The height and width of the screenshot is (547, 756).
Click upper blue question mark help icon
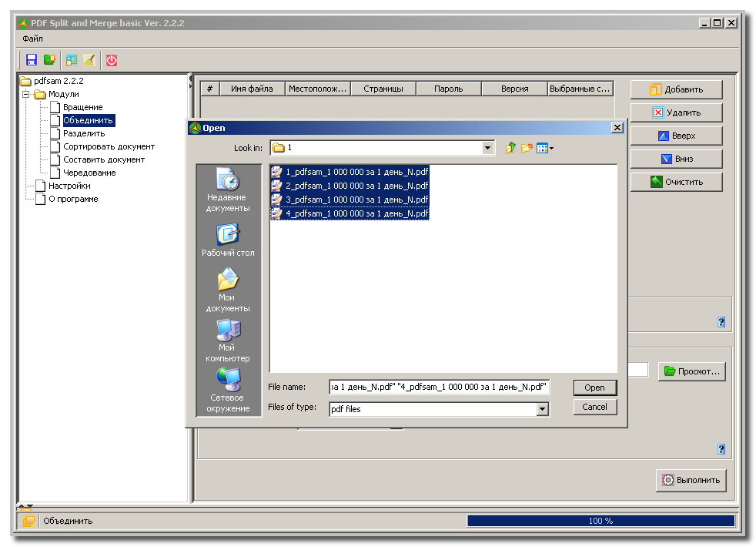721,322
